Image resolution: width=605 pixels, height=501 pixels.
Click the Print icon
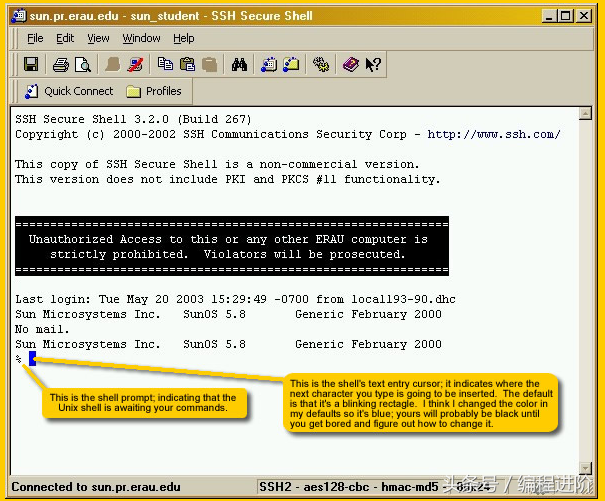(x=61, y=64)
